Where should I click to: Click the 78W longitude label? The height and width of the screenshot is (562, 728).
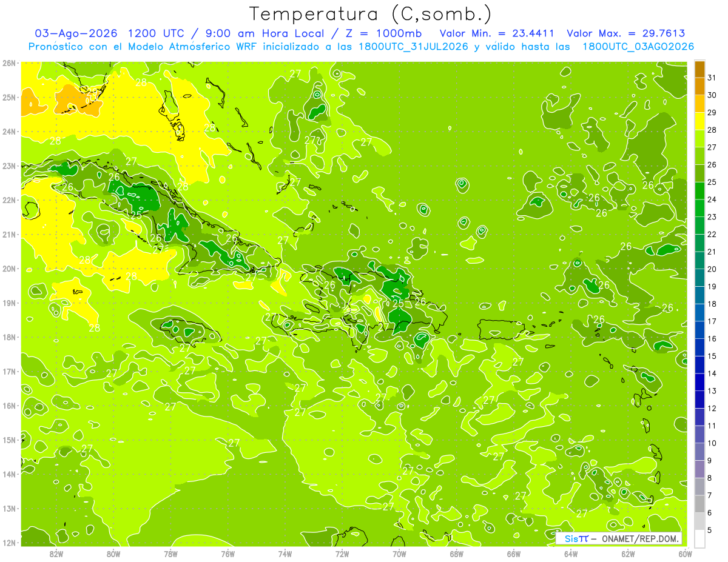click(170, 554)
